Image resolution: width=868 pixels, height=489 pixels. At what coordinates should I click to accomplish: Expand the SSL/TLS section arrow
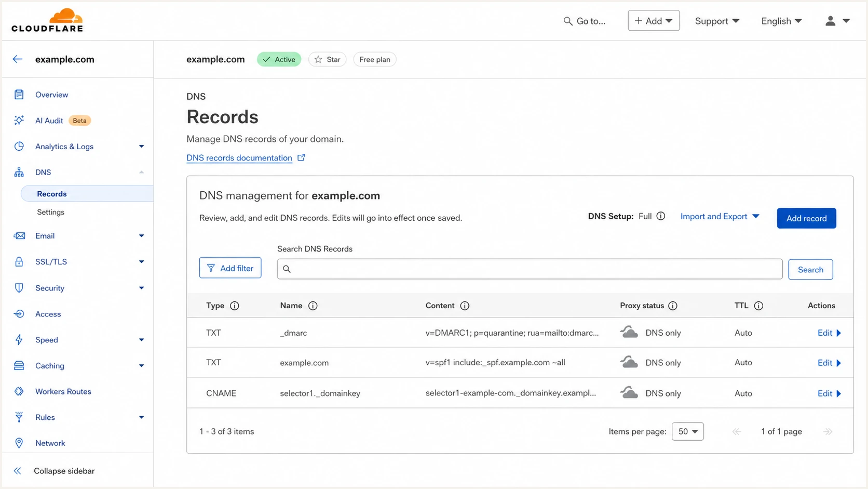click(141, 262)
